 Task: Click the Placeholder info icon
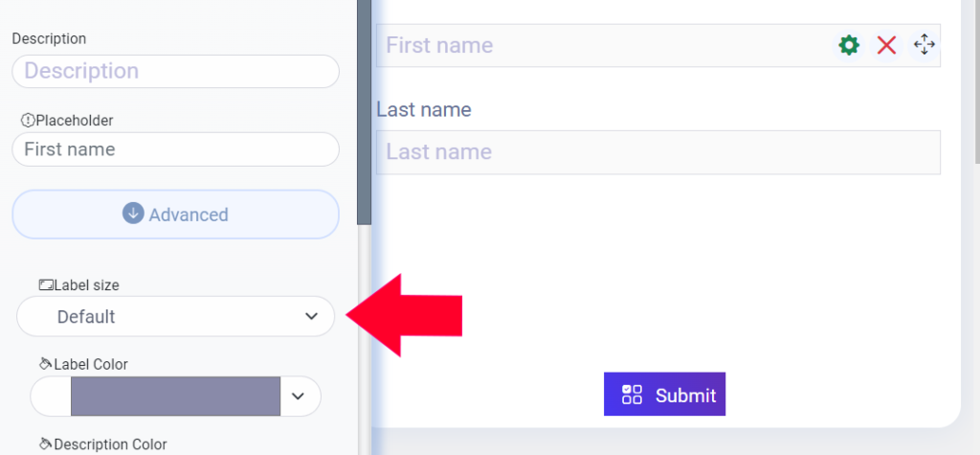tap(28, 120)
